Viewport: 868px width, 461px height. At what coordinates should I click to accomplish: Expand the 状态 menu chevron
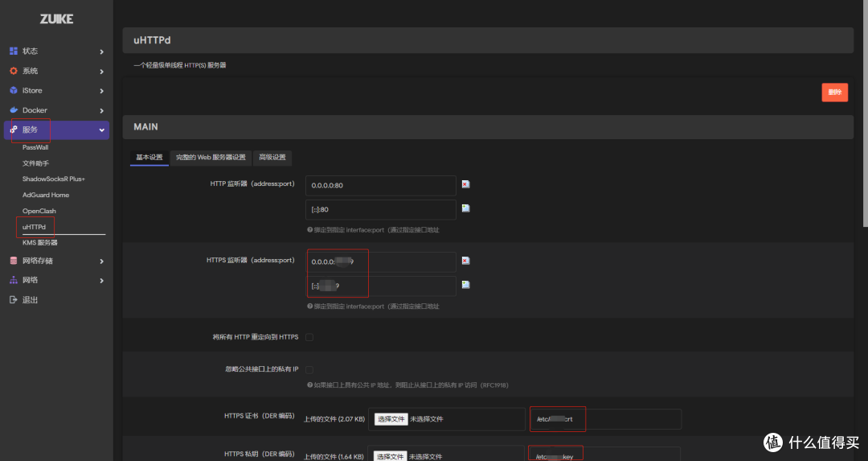(101, 51)
